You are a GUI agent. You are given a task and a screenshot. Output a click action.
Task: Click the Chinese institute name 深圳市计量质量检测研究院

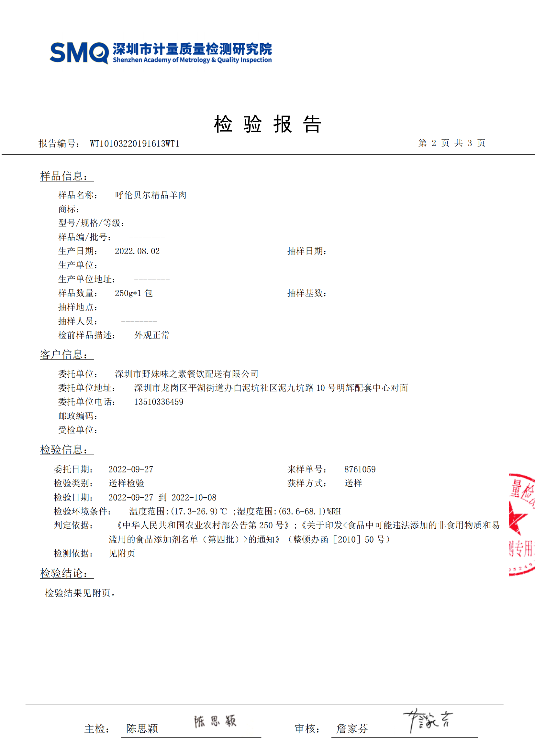(x=192, y=49)
